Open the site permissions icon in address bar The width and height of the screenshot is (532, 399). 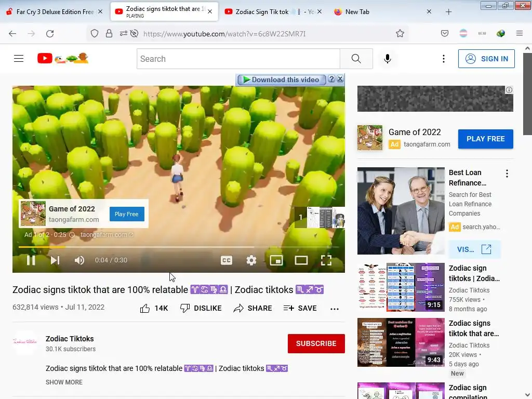(x=124, y=33)
